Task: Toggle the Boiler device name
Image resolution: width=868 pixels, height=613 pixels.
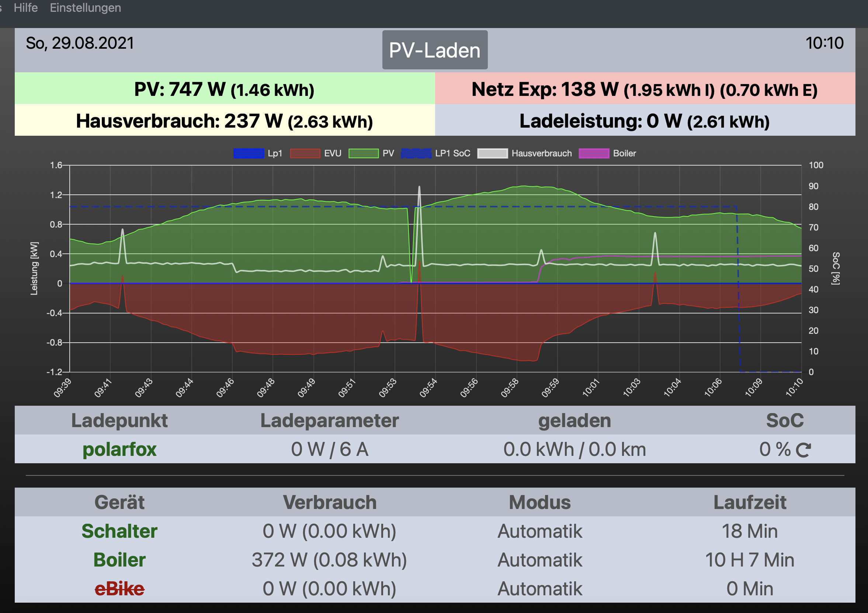Action: [119, 560]
